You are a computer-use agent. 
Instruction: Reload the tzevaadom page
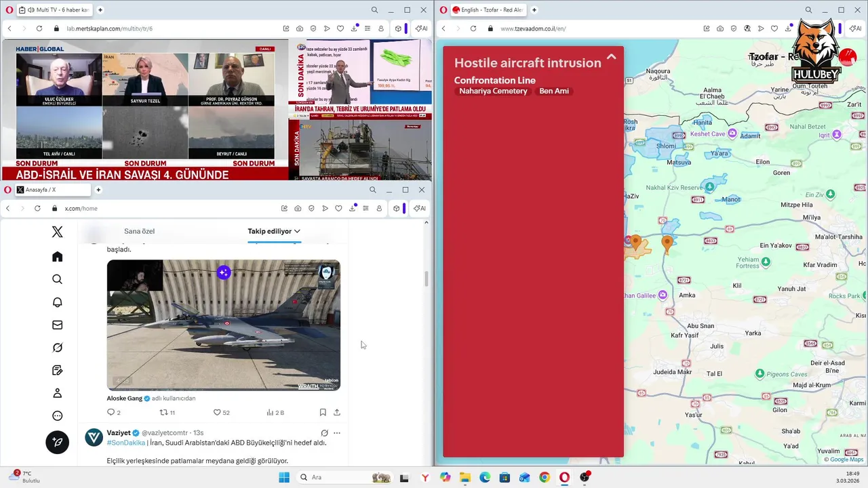473,28
